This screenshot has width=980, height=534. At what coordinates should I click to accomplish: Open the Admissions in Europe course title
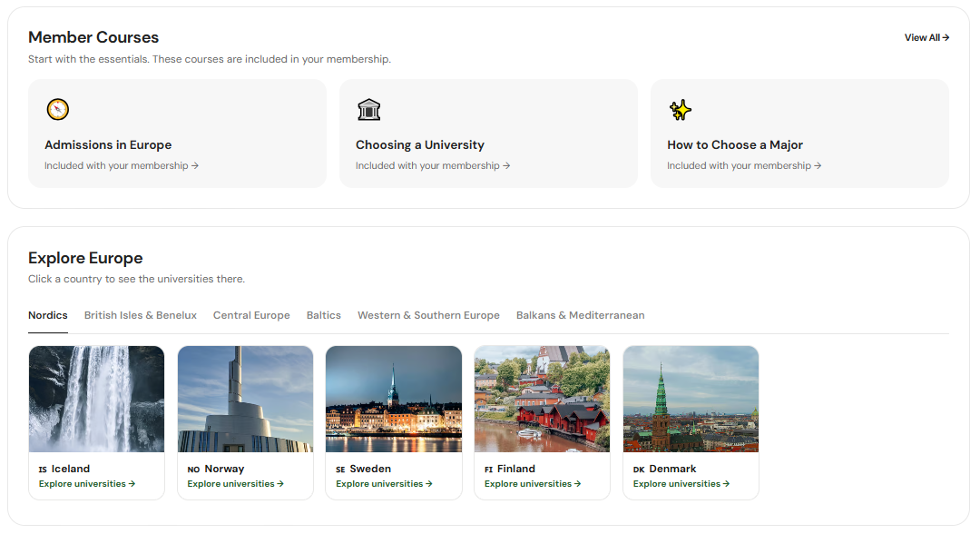tap(107, 144)
